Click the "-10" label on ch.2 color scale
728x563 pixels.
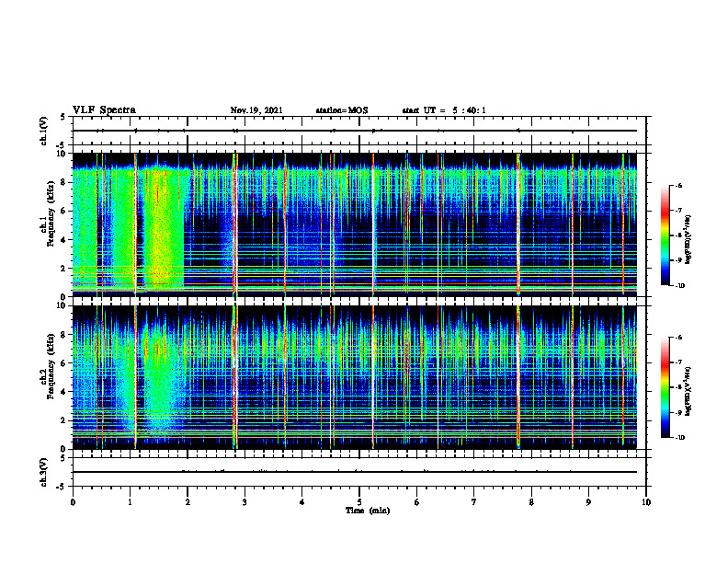679,438
